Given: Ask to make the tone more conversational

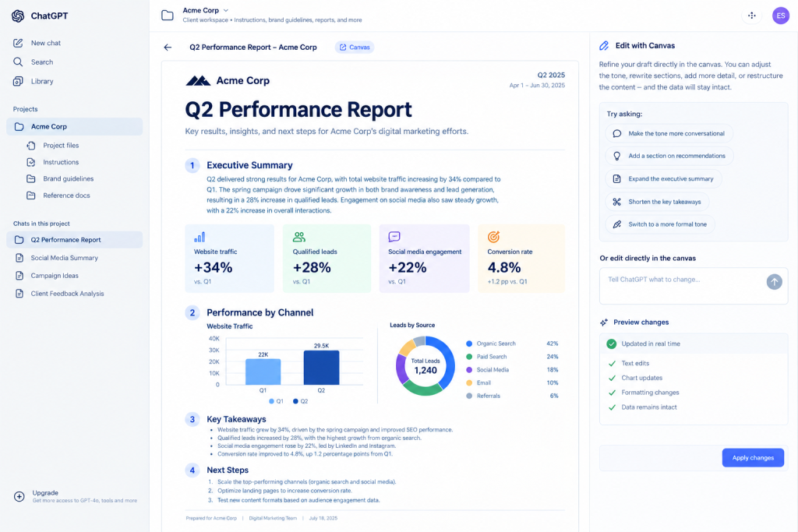Looking at the screenshot, I should pos(669,134).
